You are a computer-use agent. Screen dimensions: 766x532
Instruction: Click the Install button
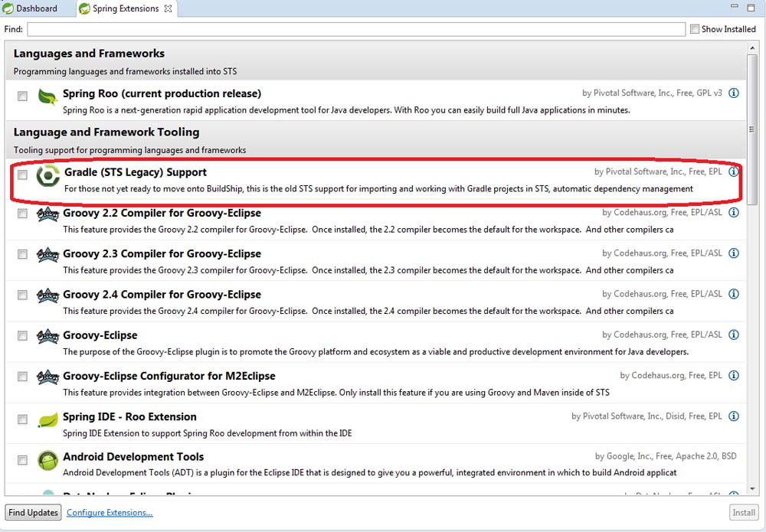[744, 512]
